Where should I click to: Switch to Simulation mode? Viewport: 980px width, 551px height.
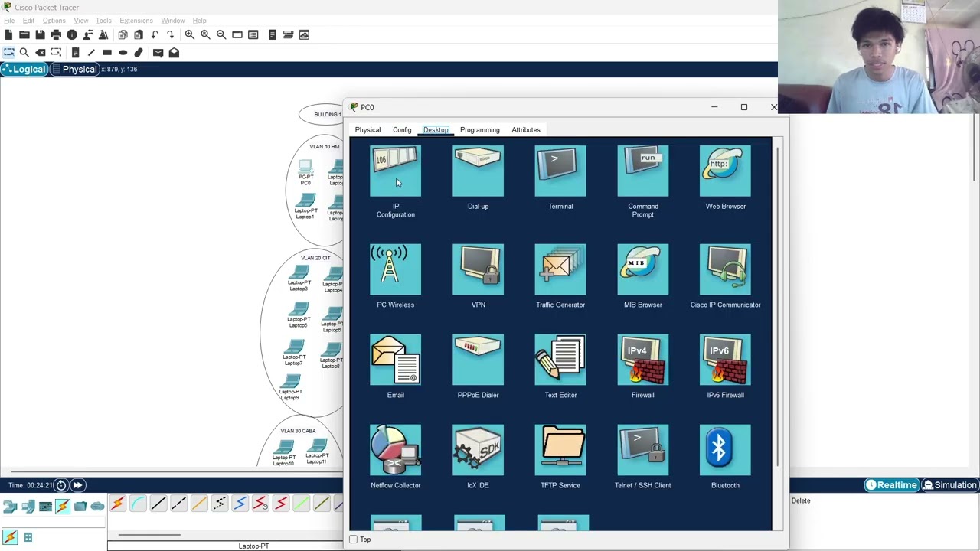[x=949, y=485]
